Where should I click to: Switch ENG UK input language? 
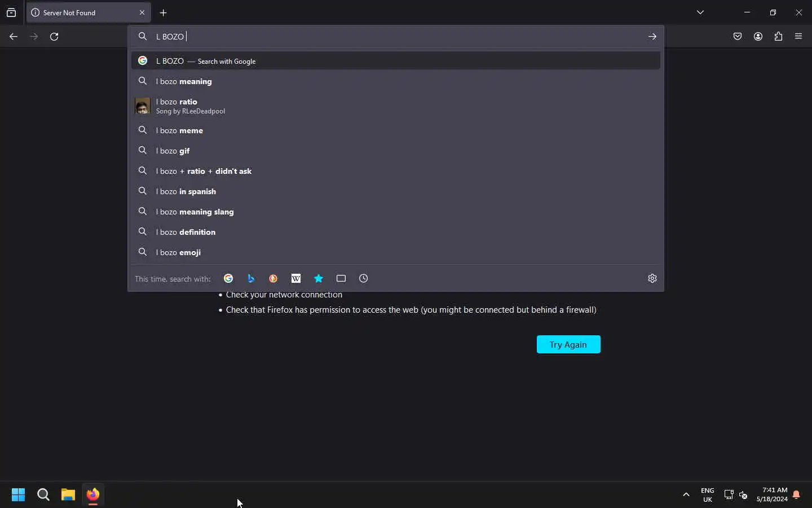708,495
